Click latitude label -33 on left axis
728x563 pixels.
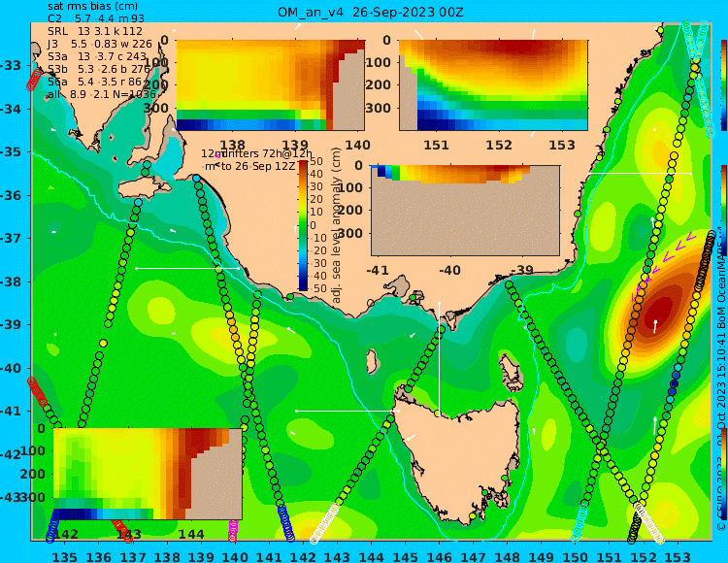tap(11, 65)
